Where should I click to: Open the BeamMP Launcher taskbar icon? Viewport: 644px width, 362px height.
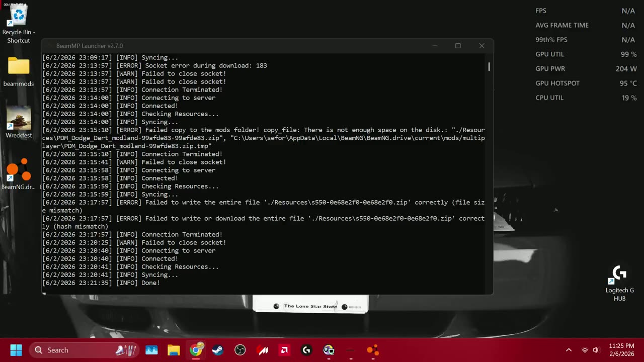tap(351, 350)
